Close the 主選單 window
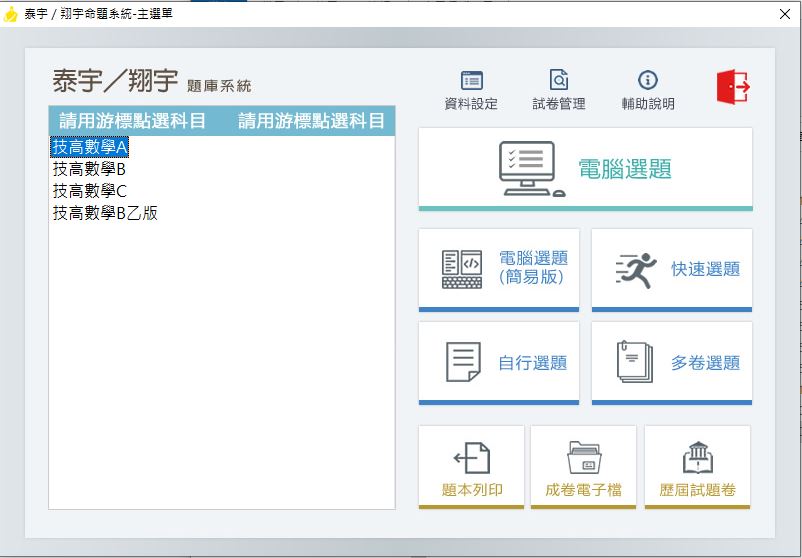 [785, 14]
